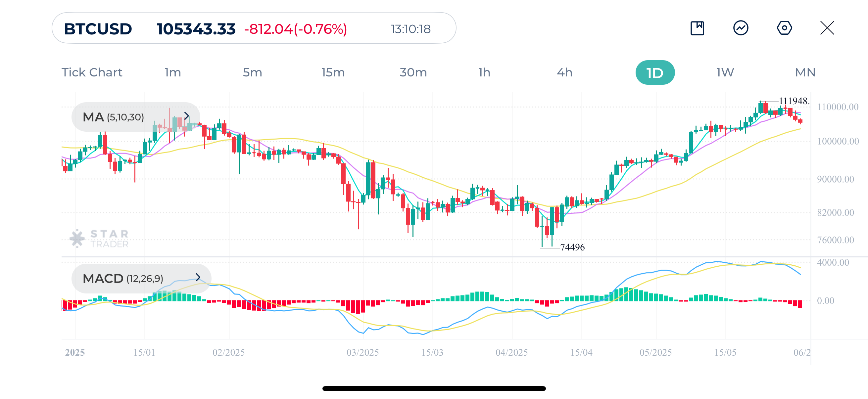Switch to the 1W weekly view

pos(725,72)
